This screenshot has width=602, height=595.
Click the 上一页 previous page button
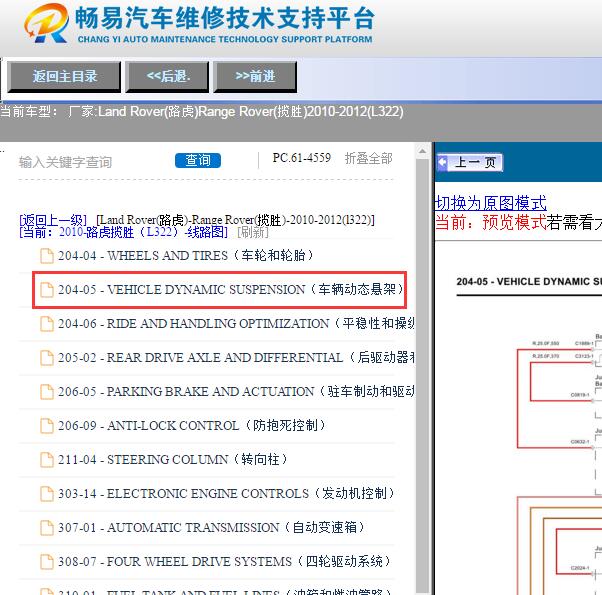coord(469,162)
